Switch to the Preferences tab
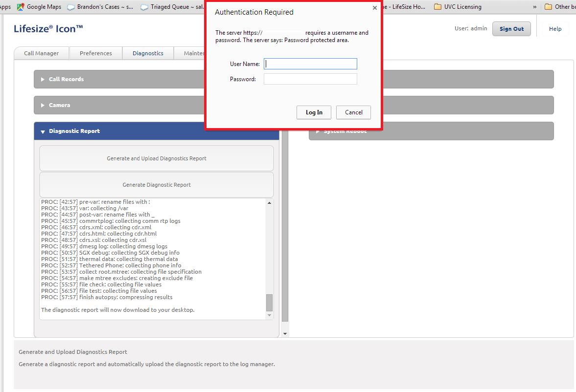 coord(95,53)
